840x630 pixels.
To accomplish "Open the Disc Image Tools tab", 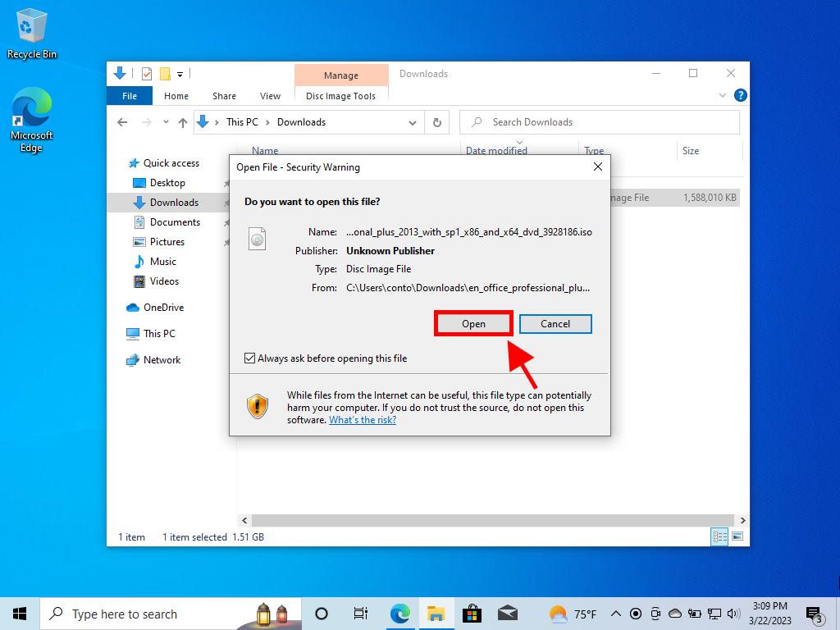I will 340,96.
